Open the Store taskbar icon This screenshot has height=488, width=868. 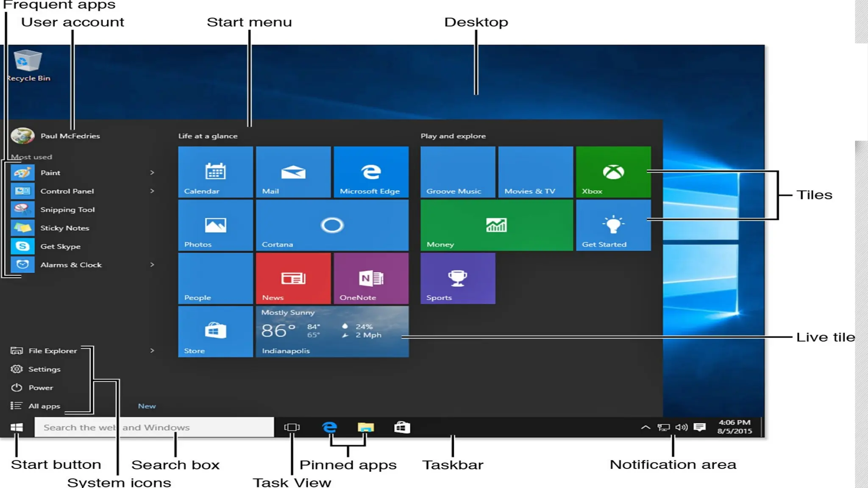click(x=402, y=427)
